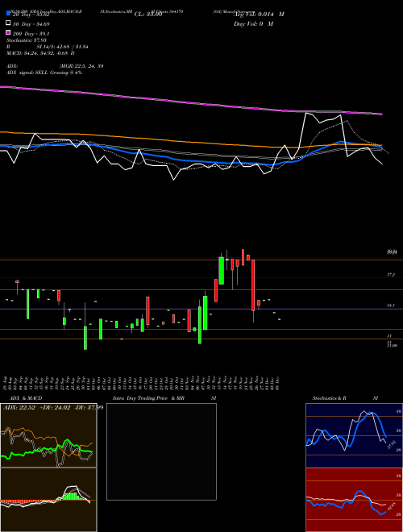Open the Stochastics blue chart panel
Screen dimensions: 403x532
354,435
